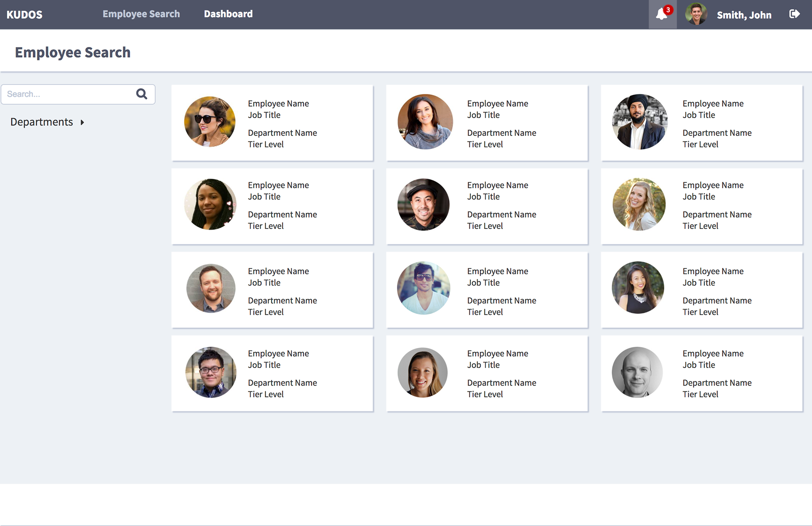Select photo of man in white v-neck

[423, 288]
